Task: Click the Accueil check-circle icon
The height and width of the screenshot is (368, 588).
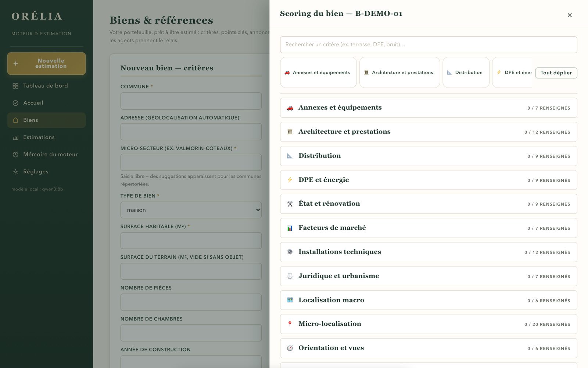Action: 15,103
